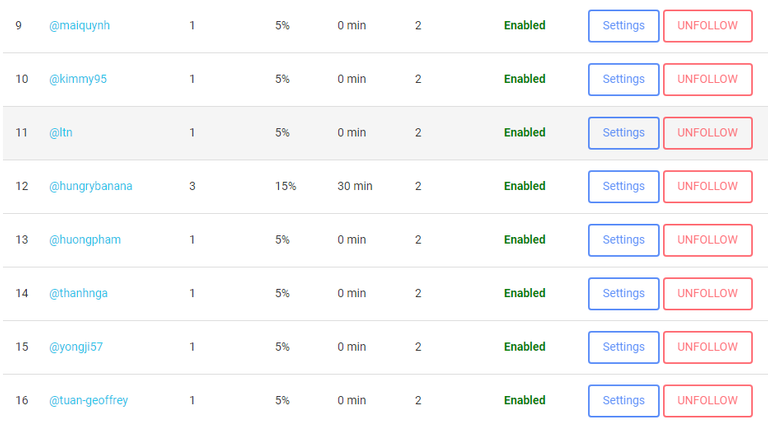Open Settings for @hungrybanana
The width and height of the screenshot is (768, 426).
coord(623,186)
